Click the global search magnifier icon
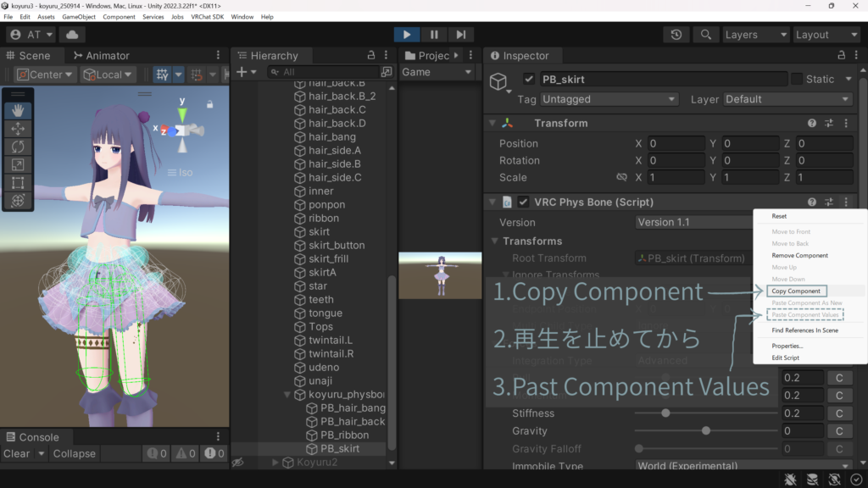The height and width of the screenshot is (488, 868). (x=704, y=35)
